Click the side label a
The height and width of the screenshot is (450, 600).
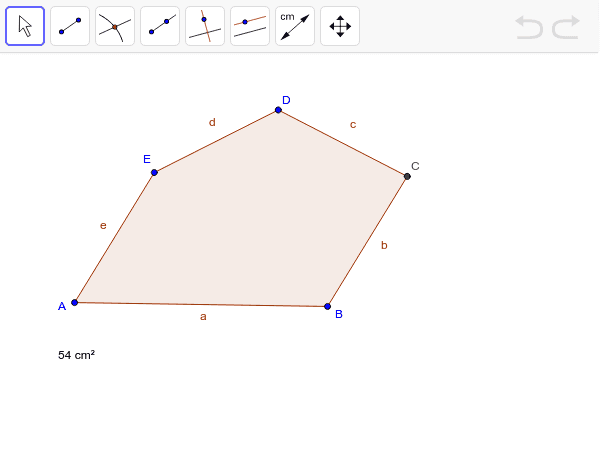[203, 317]
